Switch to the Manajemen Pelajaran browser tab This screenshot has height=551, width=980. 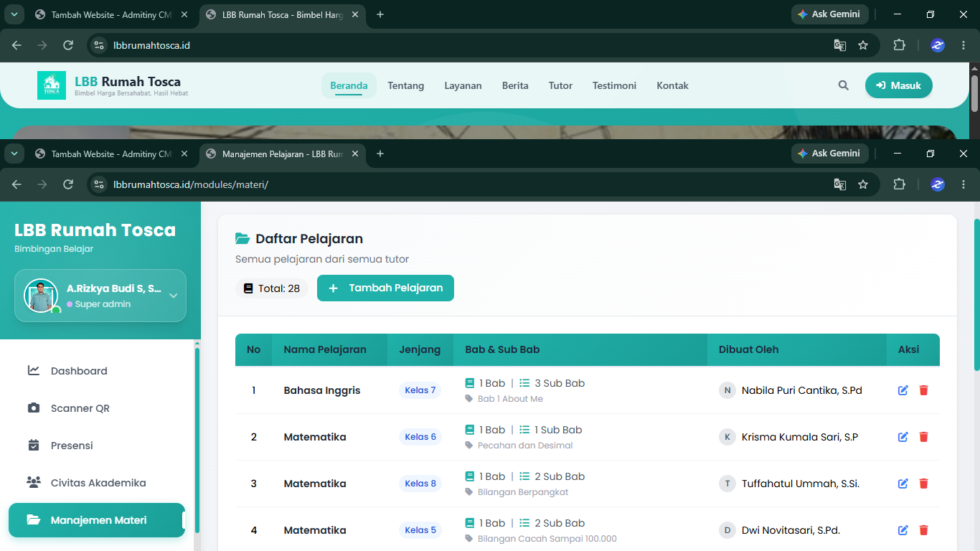[x=282, y=154]
